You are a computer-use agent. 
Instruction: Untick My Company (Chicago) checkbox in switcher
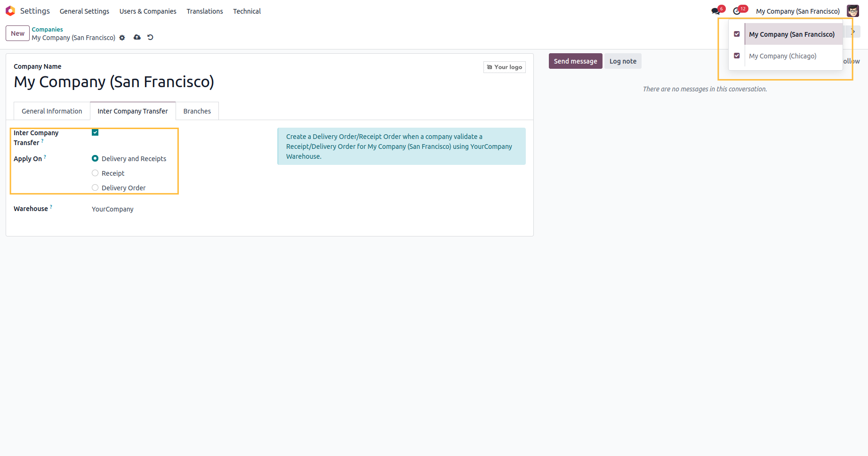737,56
